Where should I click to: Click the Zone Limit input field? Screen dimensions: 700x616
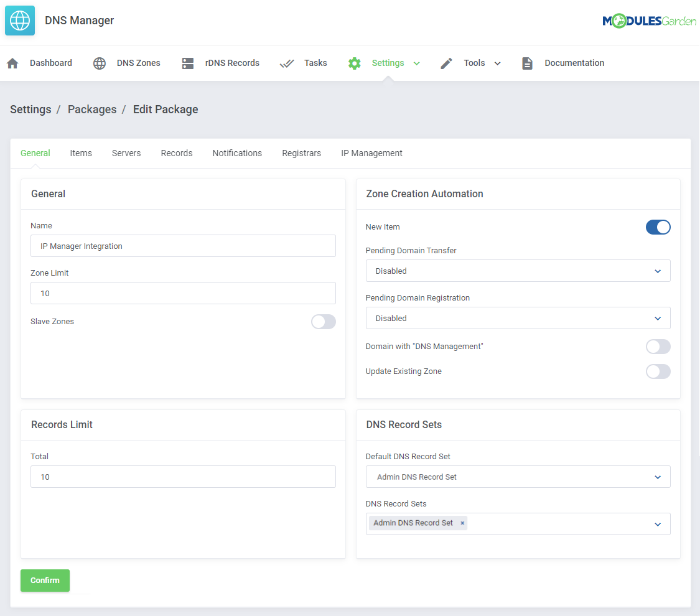tap(183, 293)
